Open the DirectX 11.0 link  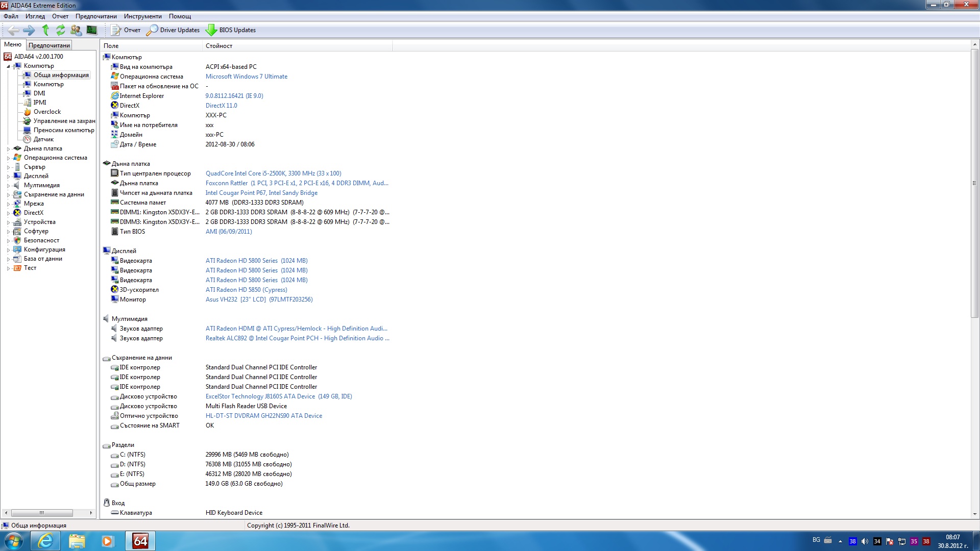[x=222, y=106]
